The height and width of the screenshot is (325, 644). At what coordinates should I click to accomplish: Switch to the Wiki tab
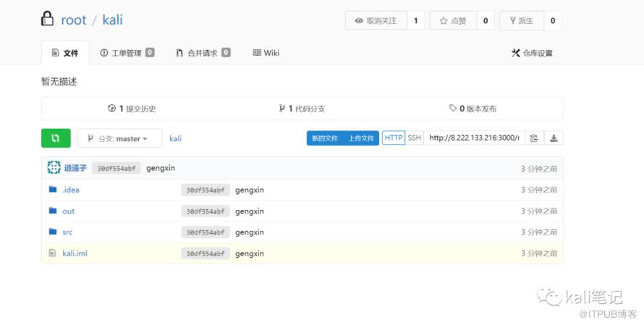click(x=266, y=53)
